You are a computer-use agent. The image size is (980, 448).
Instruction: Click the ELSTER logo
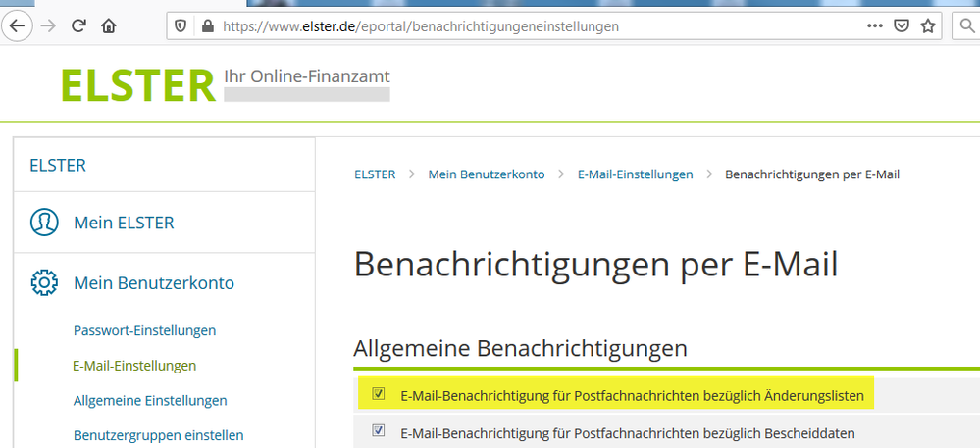[x=138, y=85]
